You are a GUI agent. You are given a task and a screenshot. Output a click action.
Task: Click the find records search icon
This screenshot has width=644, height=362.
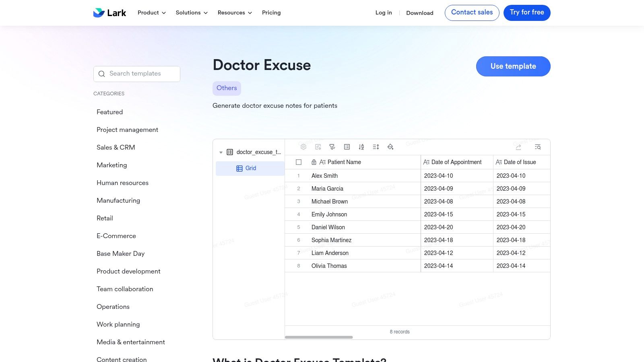[x=538, y=147]
